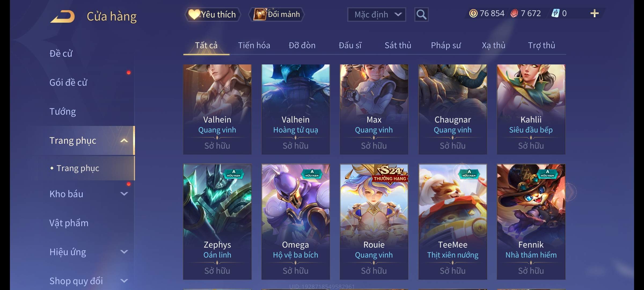
Task: Click the next page arrow at right edge
Action: coord(569,192)
